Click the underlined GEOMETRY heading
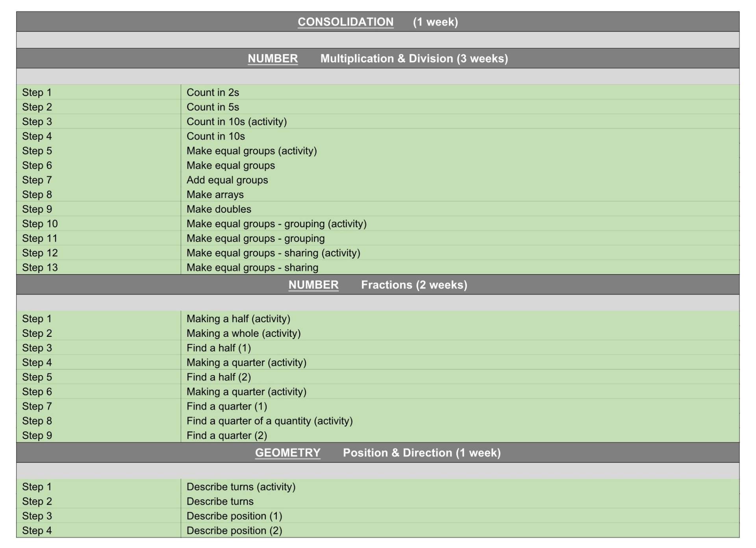756x548 pixels. [x=287, y=453]
